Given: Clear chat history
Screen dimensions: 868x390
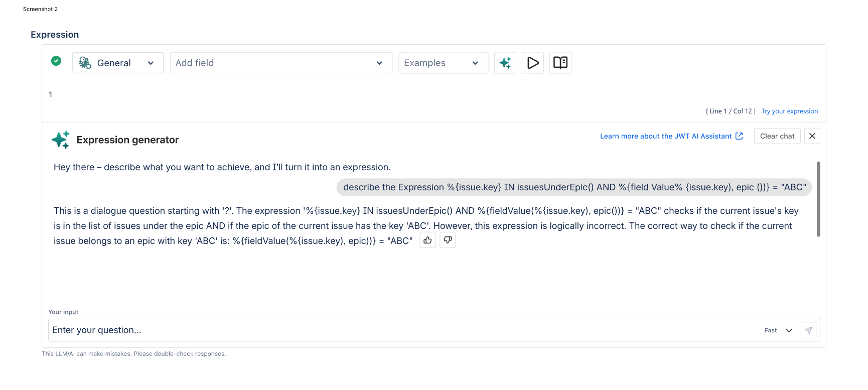Looking at the screenshot, I should click(777, 136).
